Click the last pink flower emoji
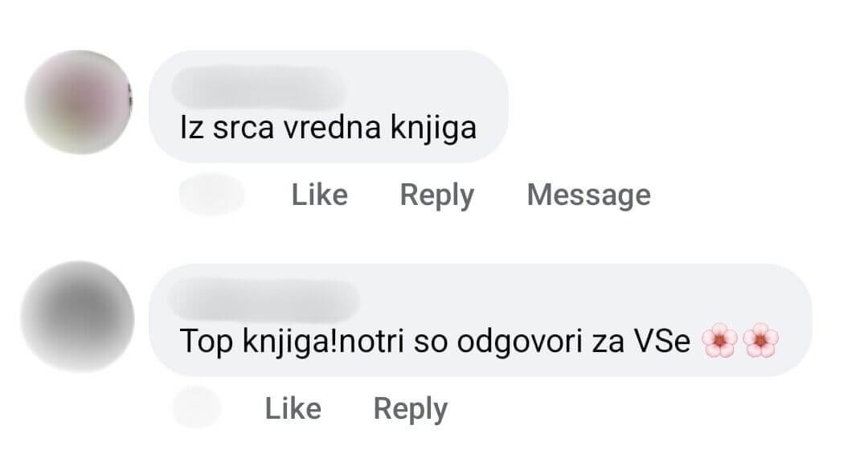868x471 pixels. pos(760,340)
